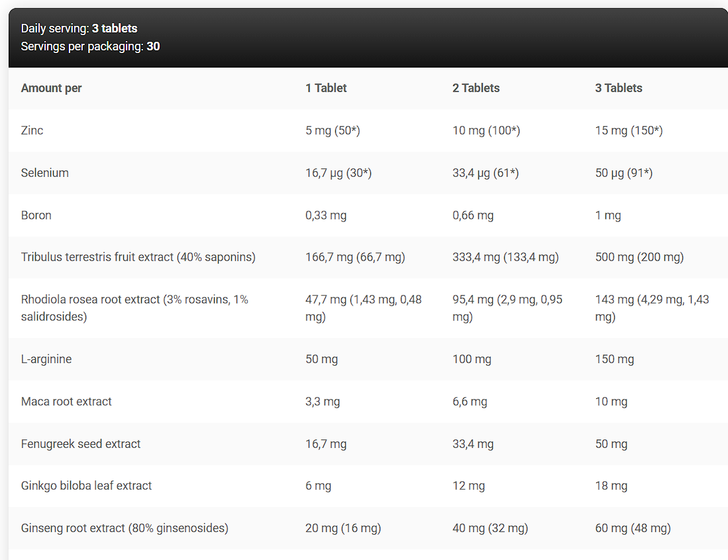Click the Tribulus terrestris fruit extract label
Image resolution: width=728 pixels, height=560 pixels.
point(138,257)
